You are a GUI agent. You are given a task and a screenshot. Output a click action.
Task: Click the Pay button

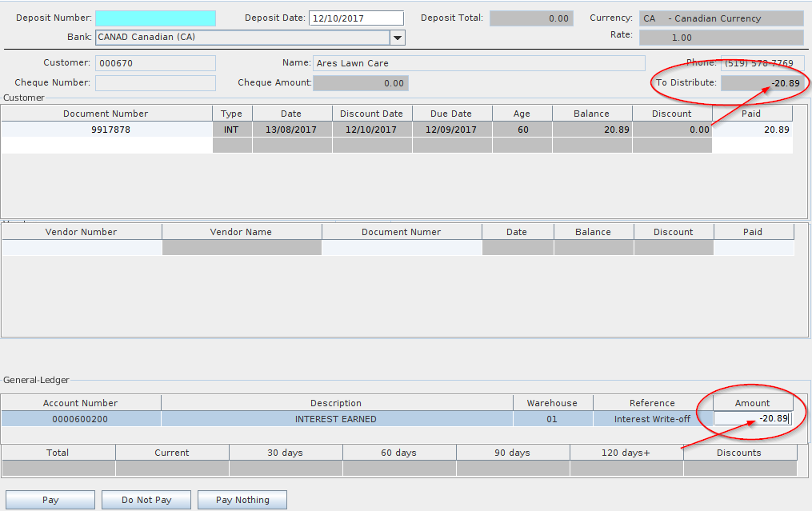pos(50,500)
